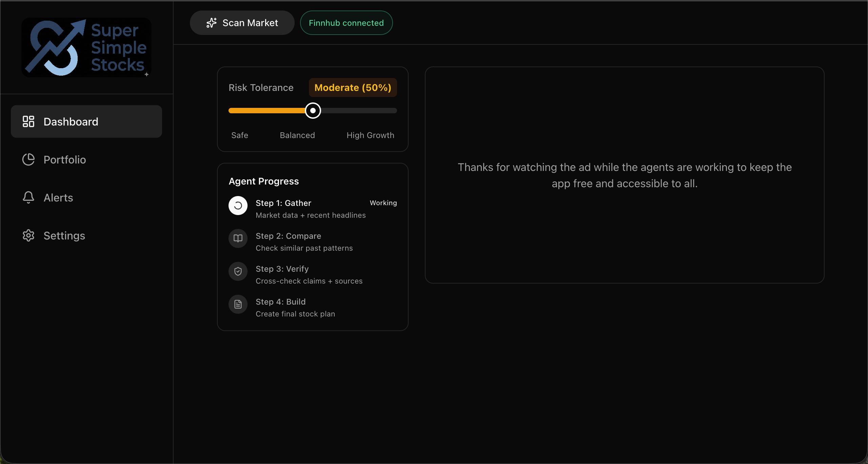The height and width of the screenshot is (464, 868).
Task: Click the High Growth slider label
Action: pos(370,135)
